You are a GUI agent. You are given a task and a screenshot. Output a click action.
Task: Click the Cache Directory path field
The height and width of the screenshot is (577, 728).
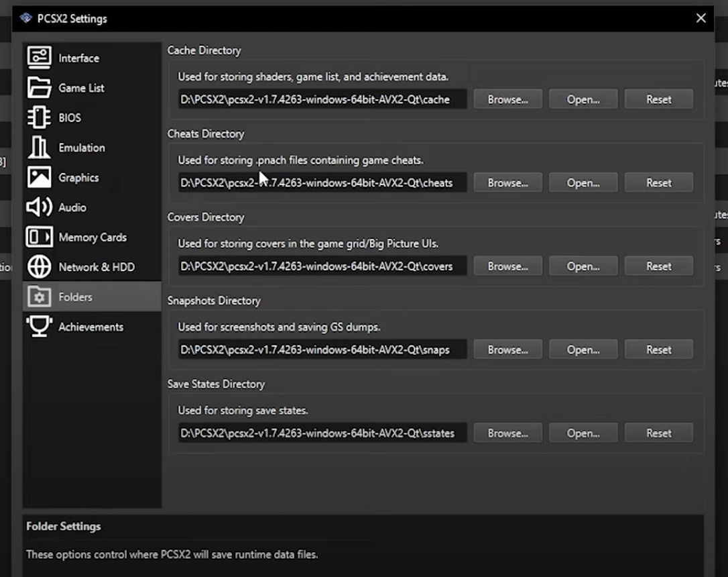(x=322, y=99)
